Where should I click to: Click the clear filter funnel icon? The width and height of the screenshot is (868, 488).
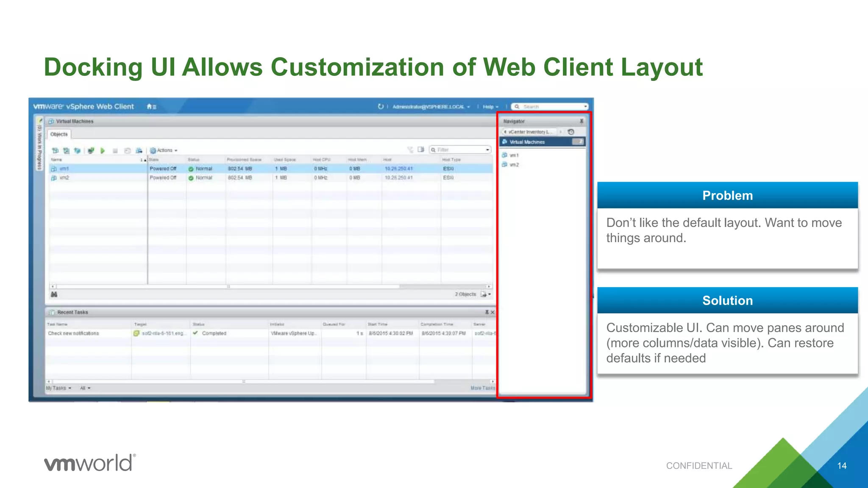[410, 150]
